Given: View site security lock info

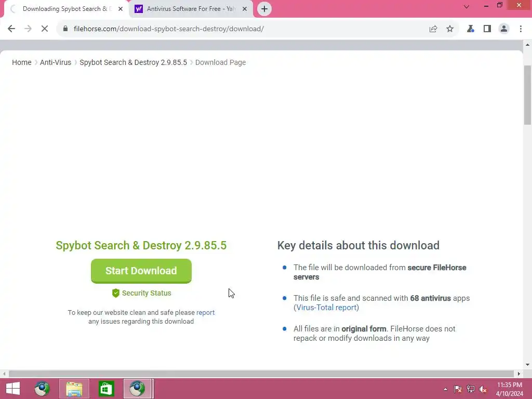Looking at the screenshot, I should coord(65,29).
